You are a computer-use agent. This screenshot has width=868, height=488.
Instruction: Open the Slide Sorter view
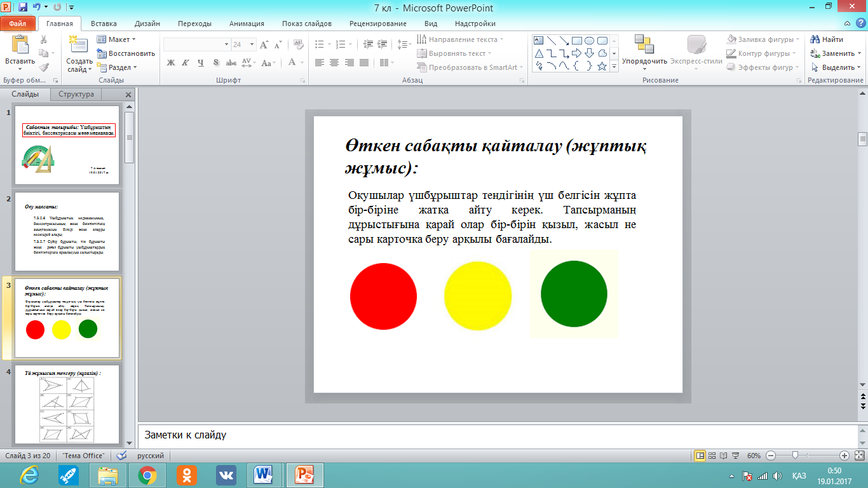point(713,456)
